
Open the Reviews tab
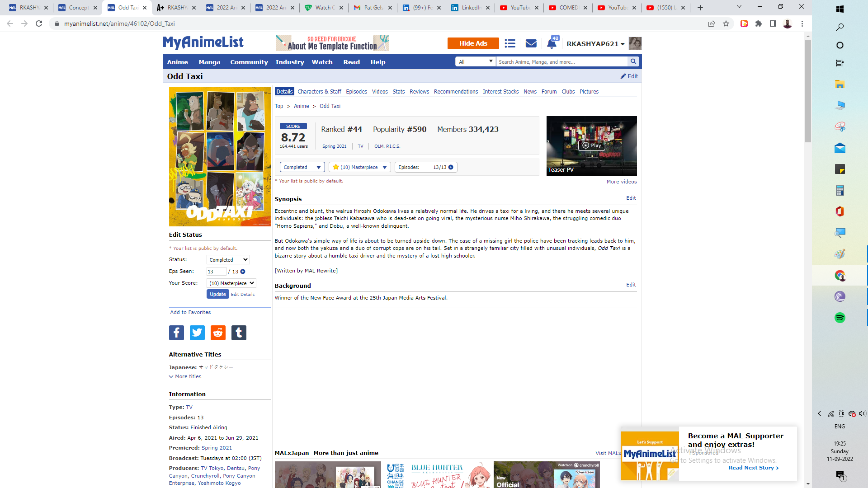(419, 92)
